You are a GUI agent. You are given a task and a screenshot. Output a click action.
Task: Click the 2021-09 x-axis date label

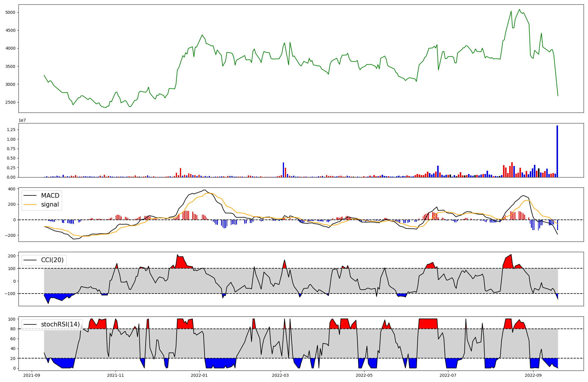click(x=32, y=375)
